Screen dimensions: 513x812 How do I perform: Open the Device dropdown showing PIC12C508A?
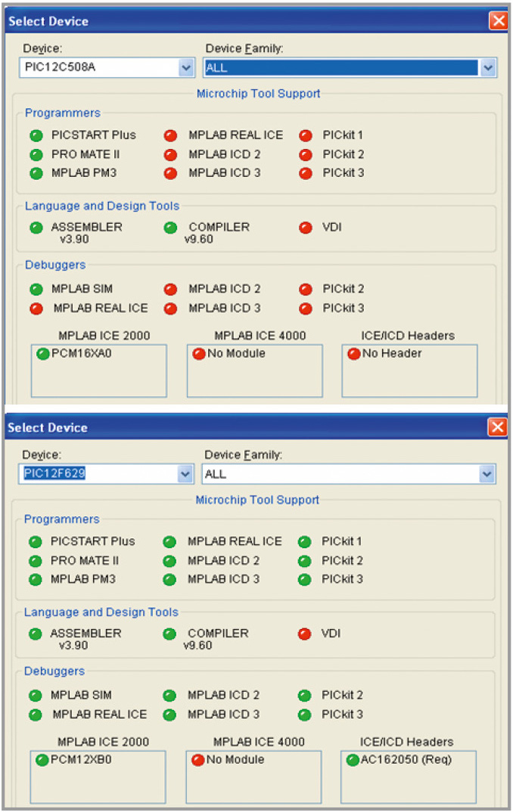(186, 68)
